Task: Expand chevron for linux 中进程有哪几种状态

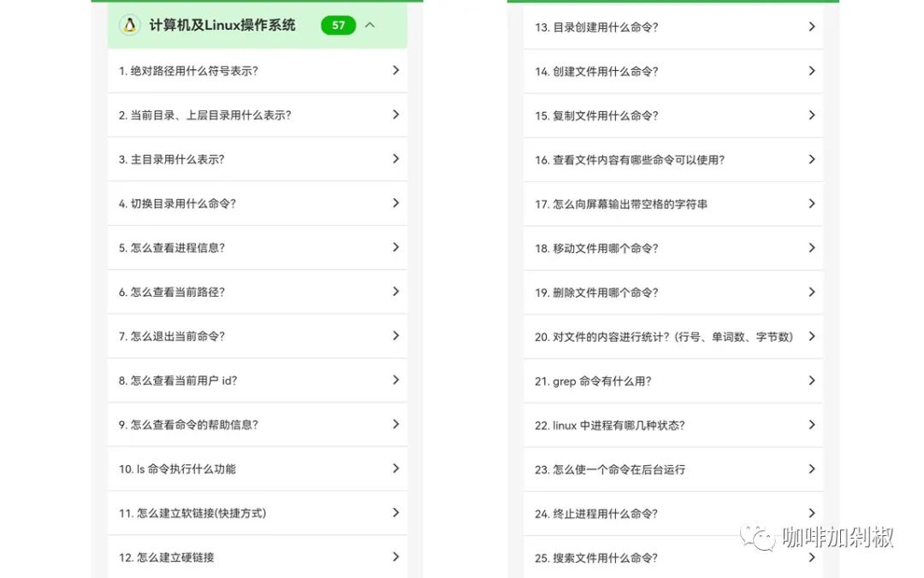Action: (812, 424)
